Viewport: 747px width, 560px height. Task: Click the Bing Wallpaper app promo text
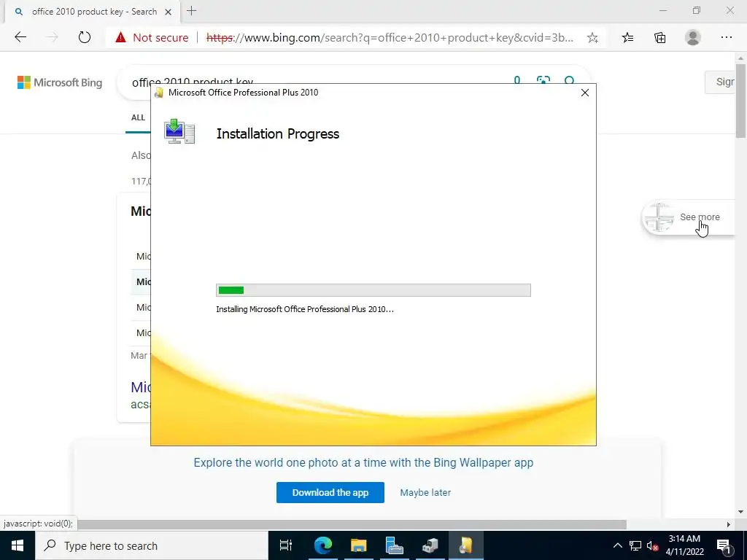coord(363,462)
